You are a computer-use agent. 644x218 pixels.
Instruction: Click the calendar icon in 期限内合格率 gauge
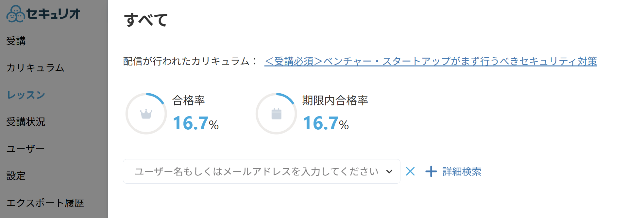[x=277, y=114]
